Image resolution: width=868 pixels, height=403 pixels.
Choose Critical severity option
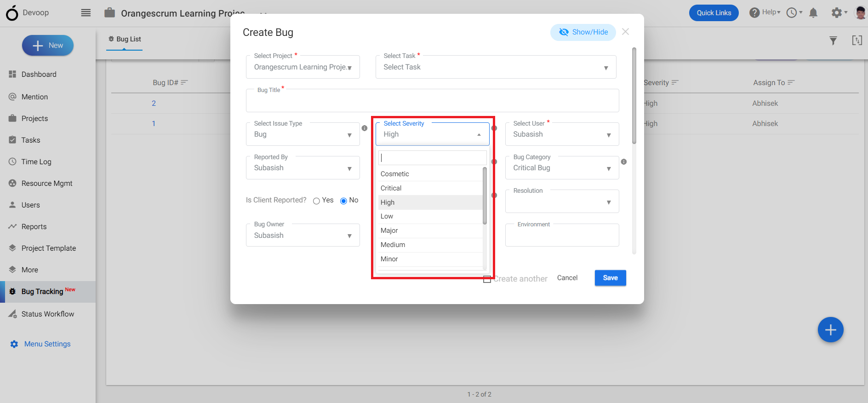(430, 188)
